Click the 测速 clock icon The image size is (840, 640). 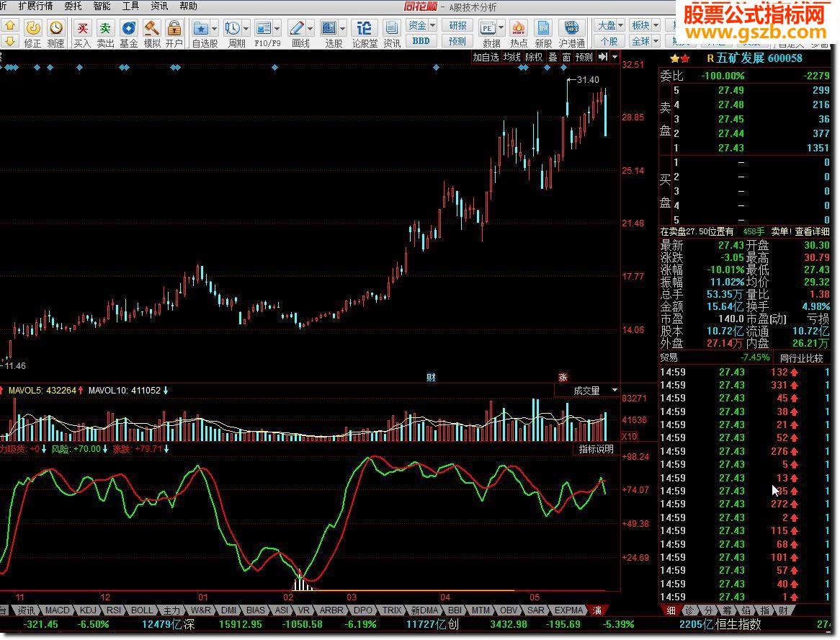[x=55, y=28]
